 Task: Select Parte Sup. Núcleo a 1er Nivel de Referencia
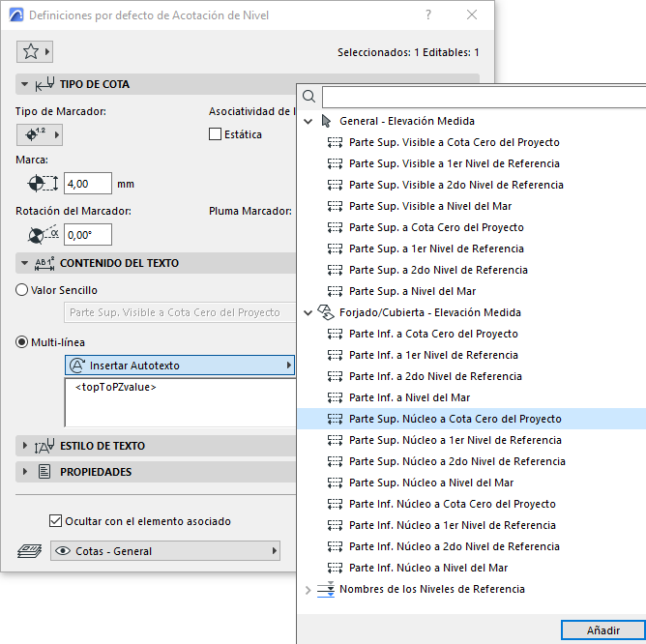pos(455,440)
